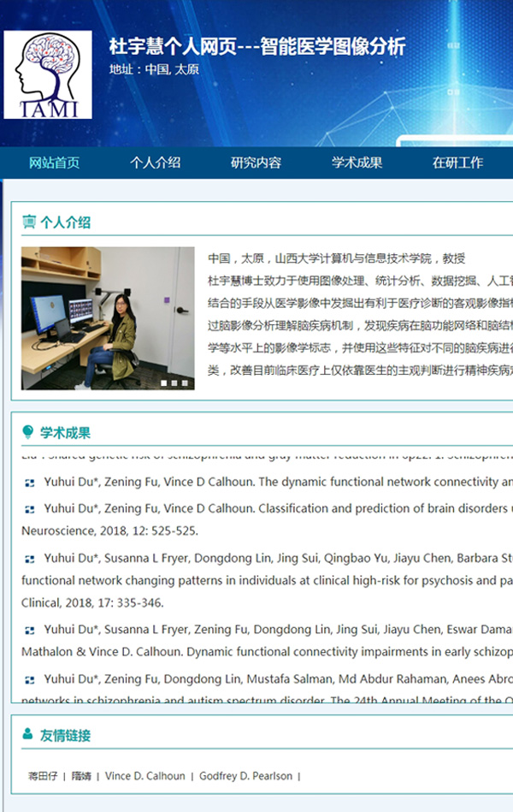
Task: Select the first slideshow dot on the photo
Action: point(164,383)
